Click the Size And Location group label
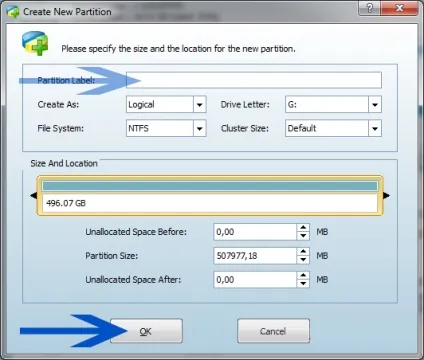Image resolution: width=424 pixels, height=360 pixels. pos(64,163)
